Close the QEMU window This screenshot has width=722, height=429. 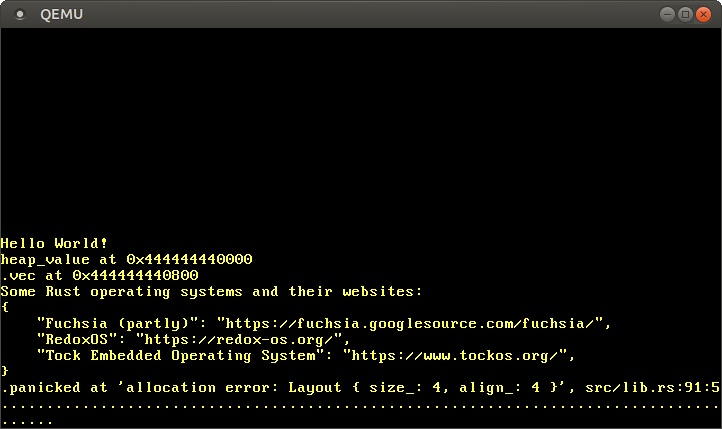point(703,14)
